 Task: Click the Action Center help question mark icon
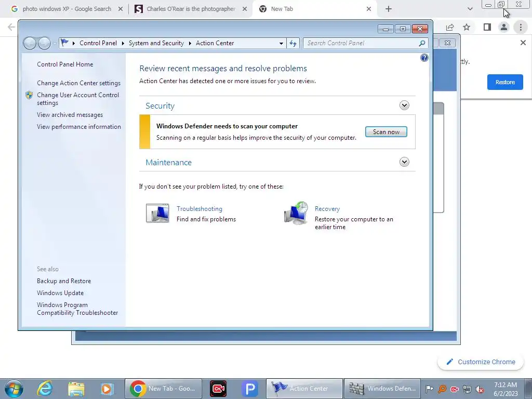(424, 58)
